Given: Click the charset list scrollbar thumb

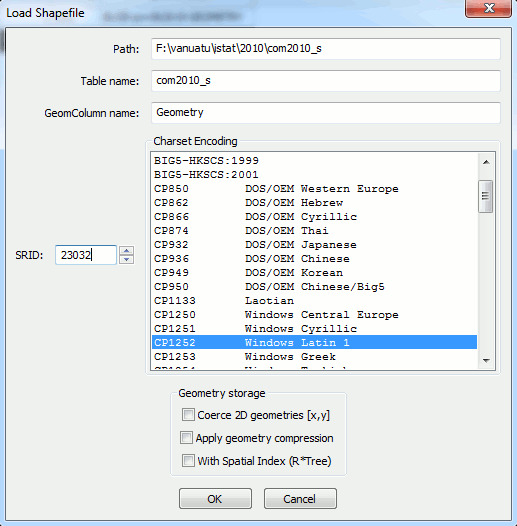Looking at the screenshot, I should [x=486, y=196].
